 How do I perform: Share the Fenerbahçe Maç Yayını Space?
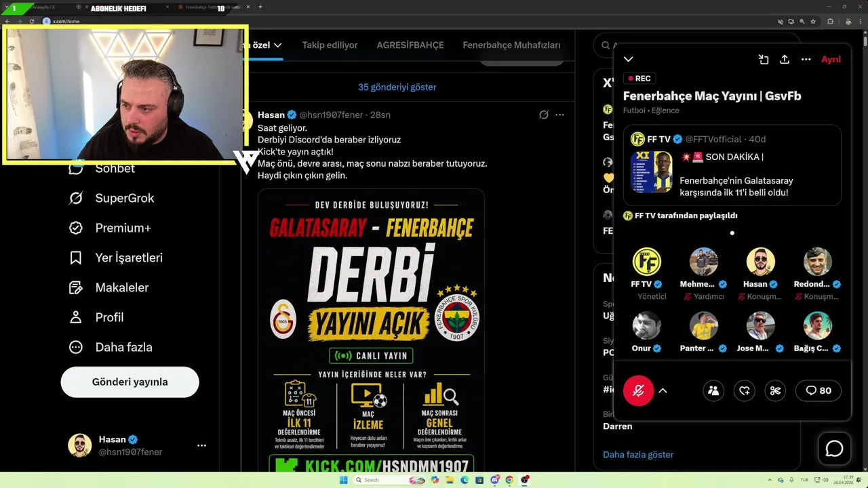[785, 60]
